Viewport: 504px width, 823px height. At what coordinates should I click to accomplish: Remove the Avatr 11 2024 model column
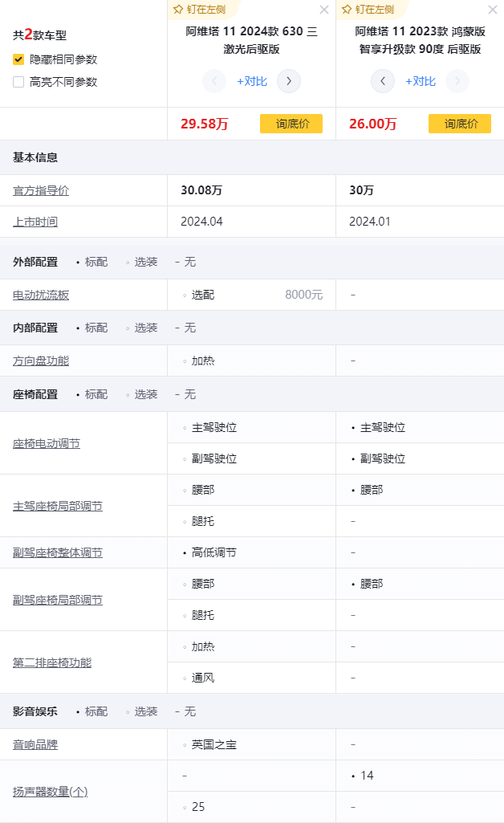323,10
